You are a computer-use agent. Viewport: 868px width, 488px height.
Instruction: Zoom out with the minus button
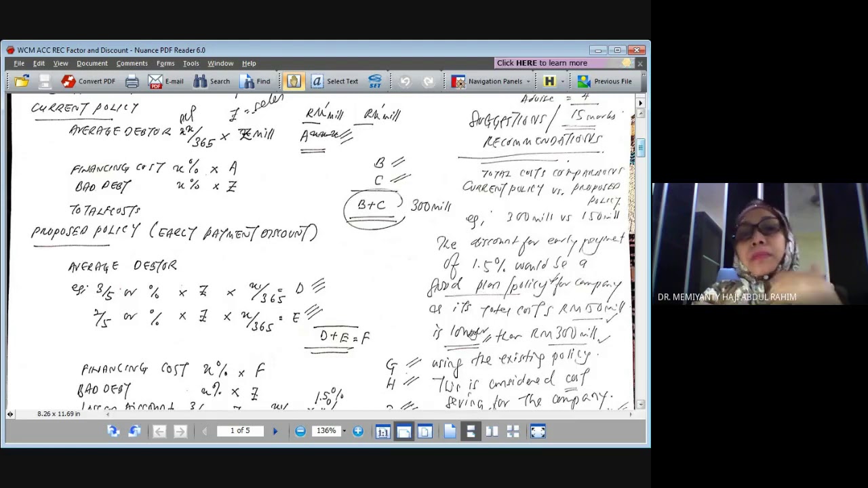(300, 431)
